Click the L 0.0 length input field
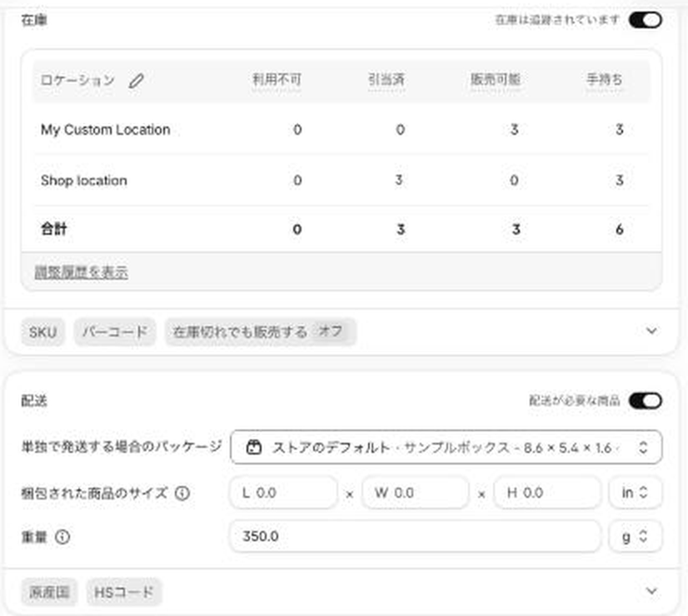 click(x=283, y=493)
